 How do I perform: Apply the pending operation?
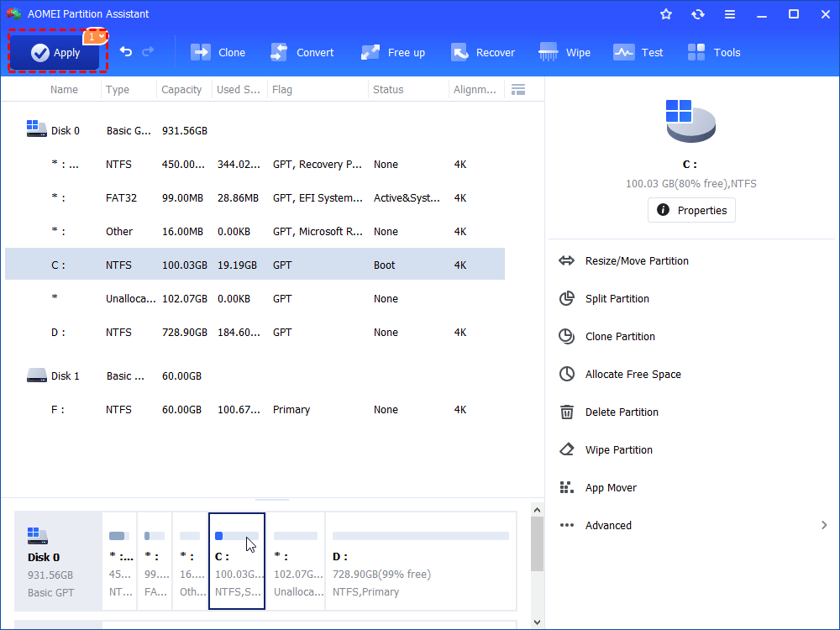point(55,52)
